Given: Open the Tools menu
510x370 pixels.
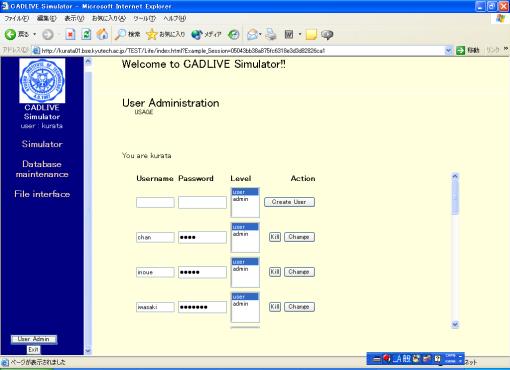Looking at the screenshot, I should point(144,19).
